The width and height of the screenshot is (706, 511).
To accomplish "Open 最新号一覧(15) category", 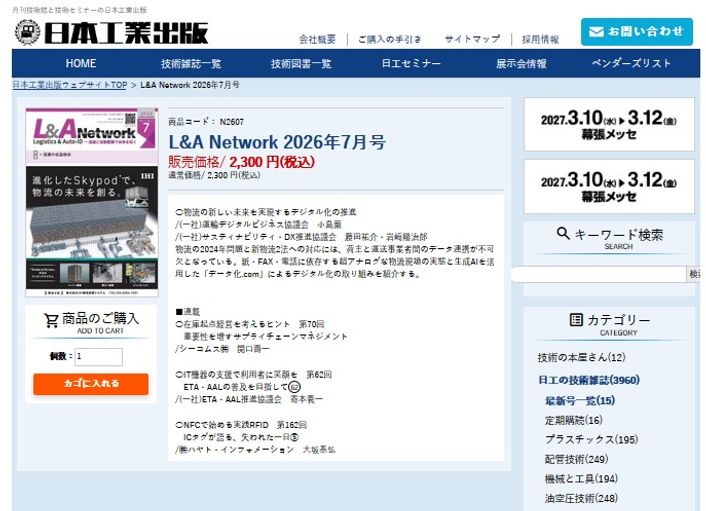I will (x=580, y=401).
